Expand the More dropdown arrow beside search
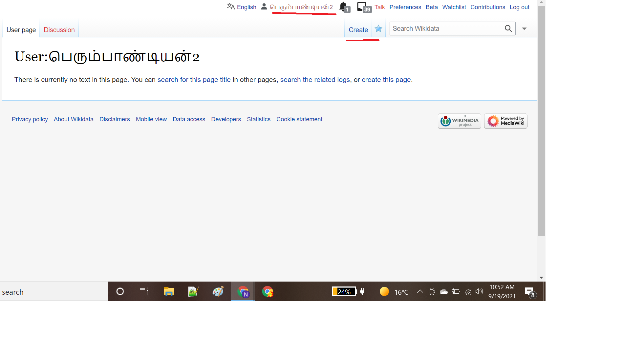644x354 pixels. (x=524, y=29)
